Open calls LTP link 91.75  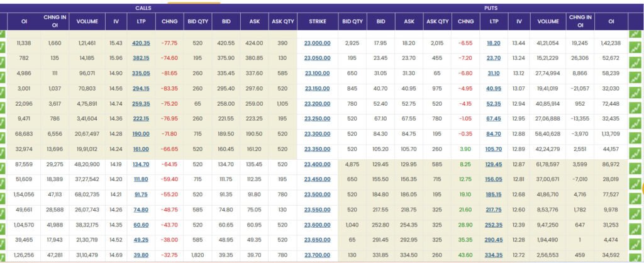pyautogui.click(x=142, y=195)
